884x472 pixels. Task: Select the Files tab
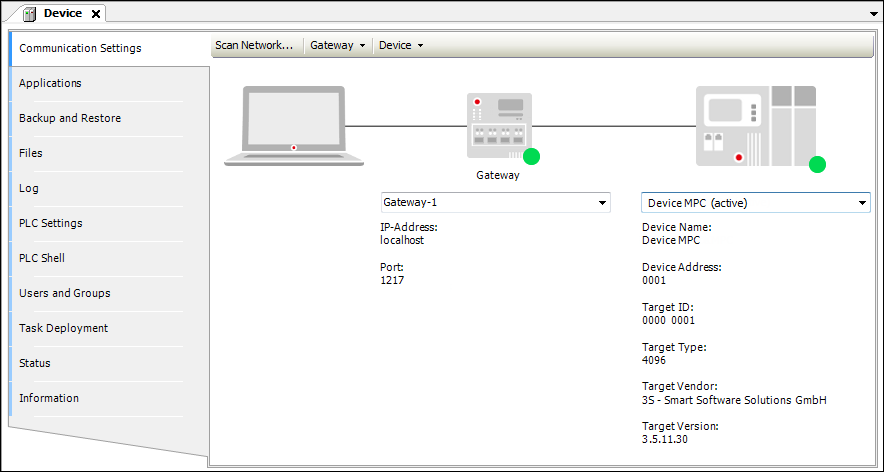point(31,153)
